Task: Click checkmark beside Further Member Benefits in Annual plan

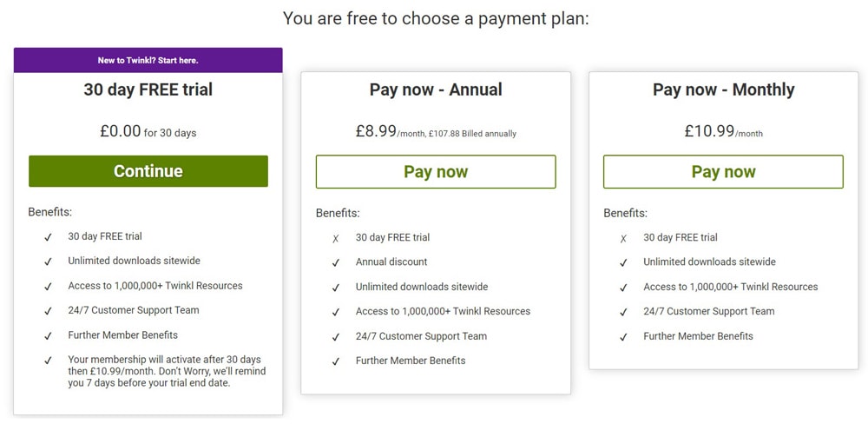Action: [x=335, y=361]
